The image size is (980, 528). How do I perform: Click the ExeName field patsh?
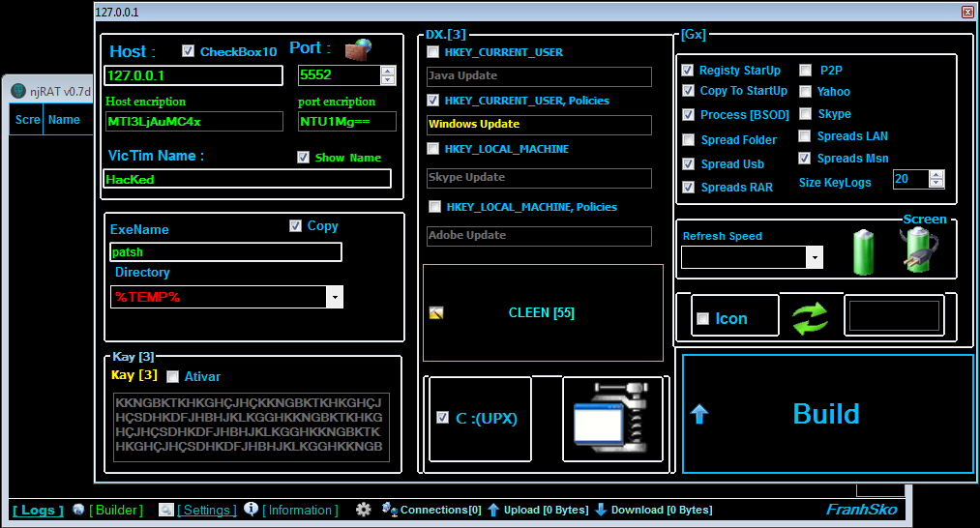(225, 251)
